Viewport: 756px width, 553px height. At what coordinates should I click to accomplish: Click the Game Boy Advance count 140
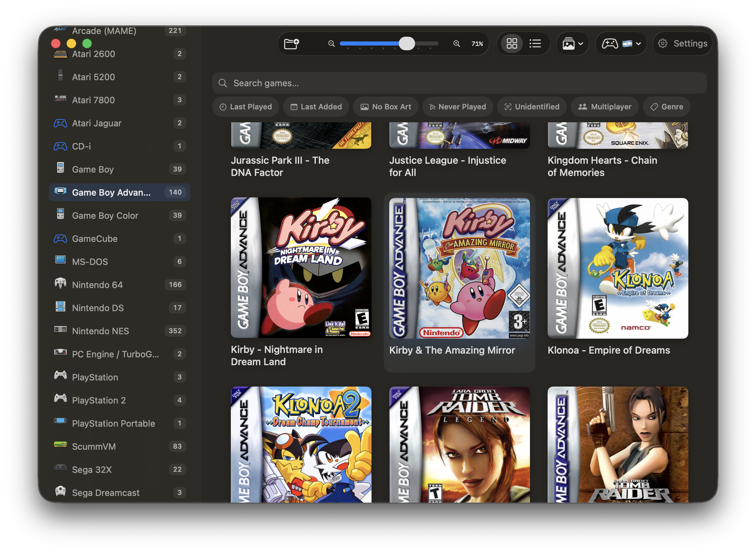click(x=175, y=192)
